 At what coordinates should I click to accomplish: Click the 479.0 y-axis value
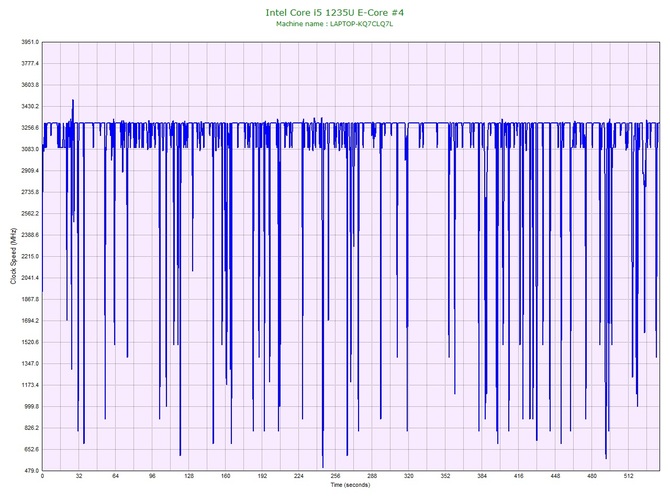tap(31, 470)
